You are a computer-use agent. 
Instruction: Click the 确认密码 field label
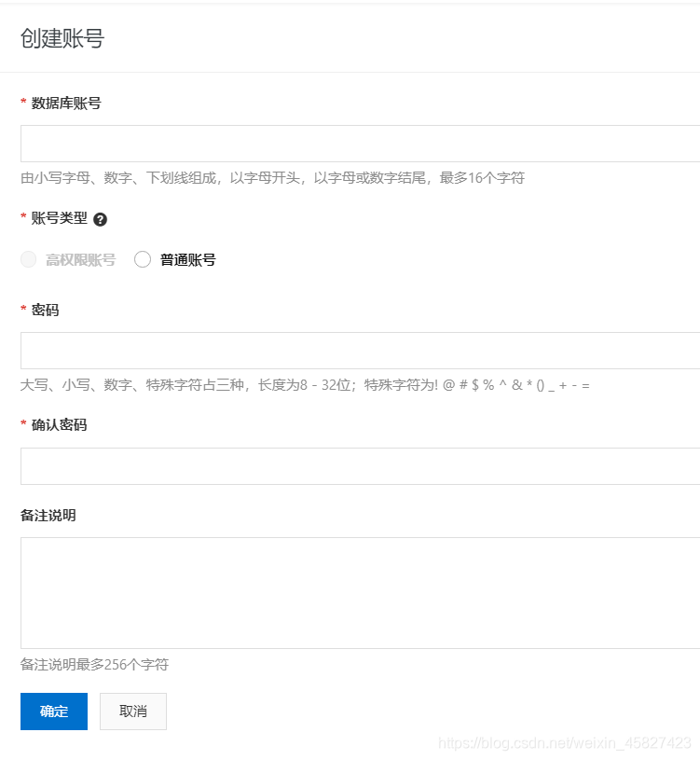[x=59, y=425]
